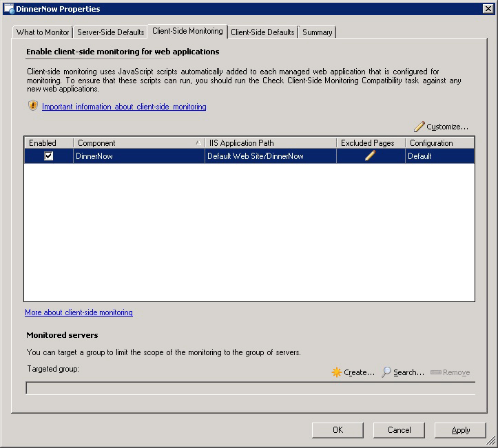Screen dimensions: 498x448
Task: Click the greyed-out Remove button
Action: [450, 372]
